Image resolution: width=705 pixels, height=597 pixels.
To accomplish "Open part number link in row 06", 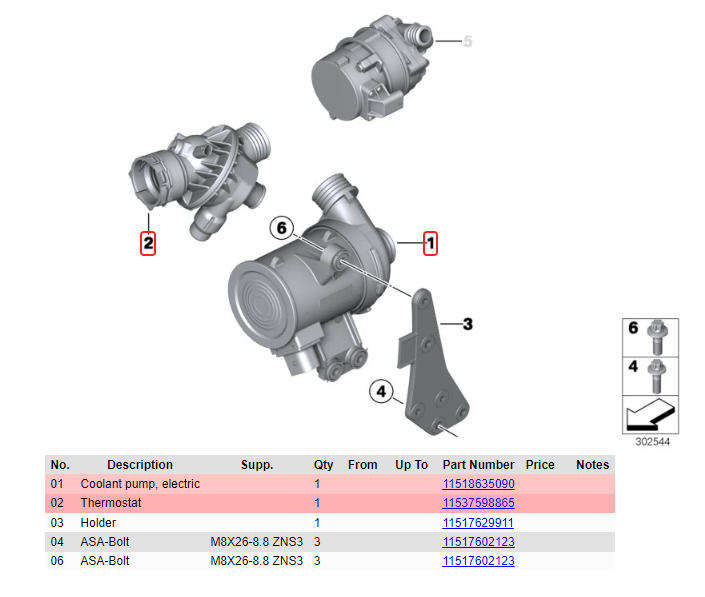I will (478, 561).
